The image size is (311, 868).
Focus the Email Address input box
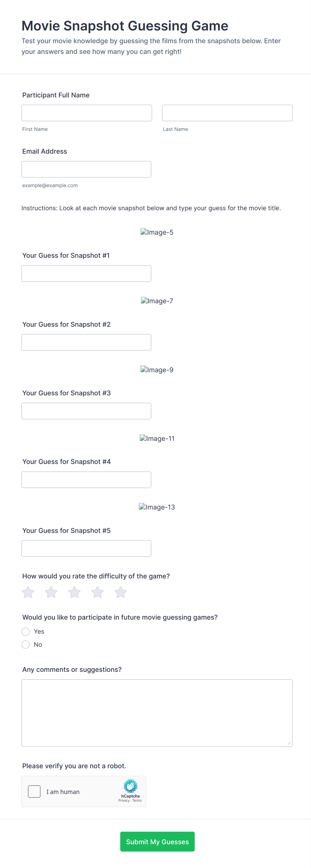point(86,169)
